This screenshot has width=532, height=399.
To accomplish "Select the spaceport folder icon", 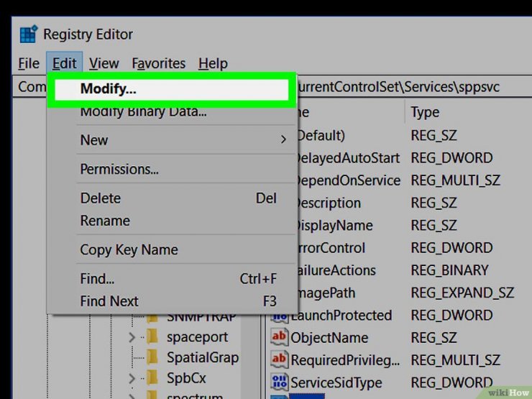I will [152, 336].
